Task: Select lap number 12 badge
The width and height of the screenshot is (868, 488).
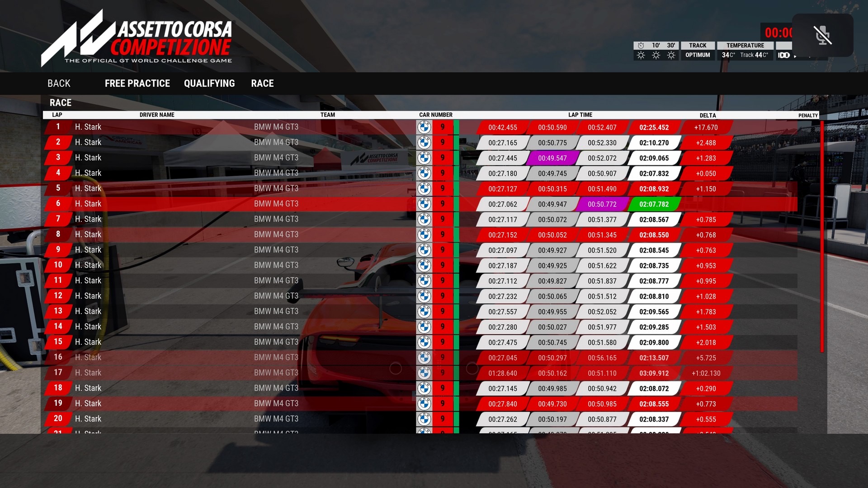Action: click(58, 296)
